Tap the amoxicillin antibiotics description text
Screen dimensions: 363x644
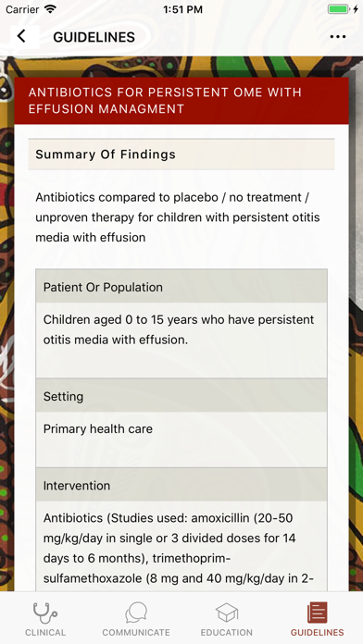click(179, 549)
